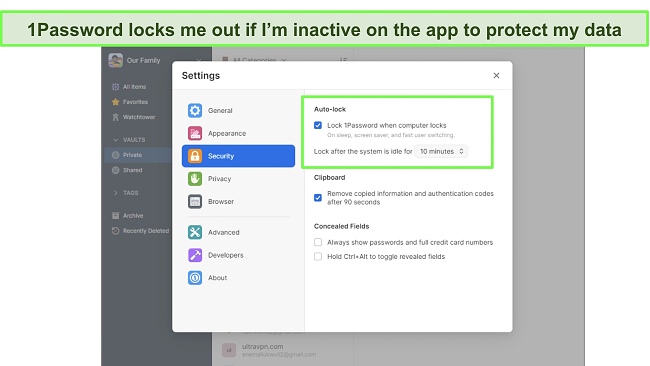
Task: Click the Our Family account name
Action: point(143,61)
